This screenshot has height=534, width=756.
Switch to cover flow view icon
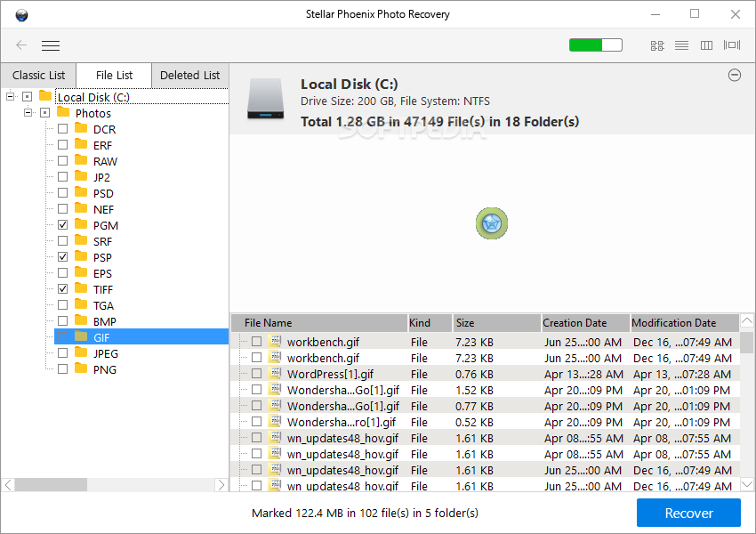pos(732,45)
